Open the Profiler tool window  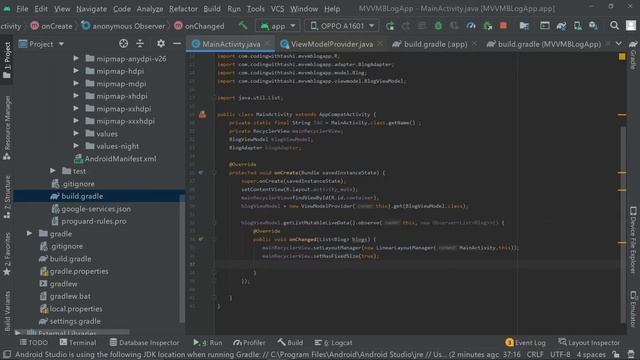pyautogui.click(x=249, y=342)
